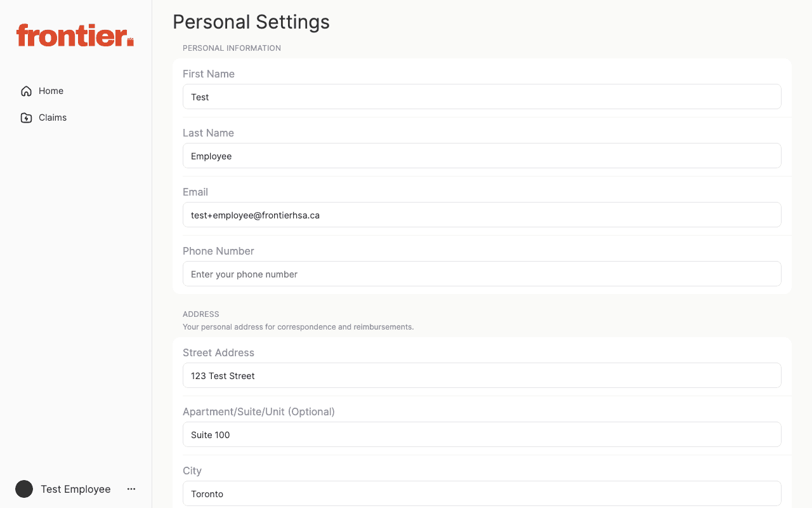Screen dimensions: 812x508
Task: Focus the empty Phone Number field
Action: tap(482, 274)
